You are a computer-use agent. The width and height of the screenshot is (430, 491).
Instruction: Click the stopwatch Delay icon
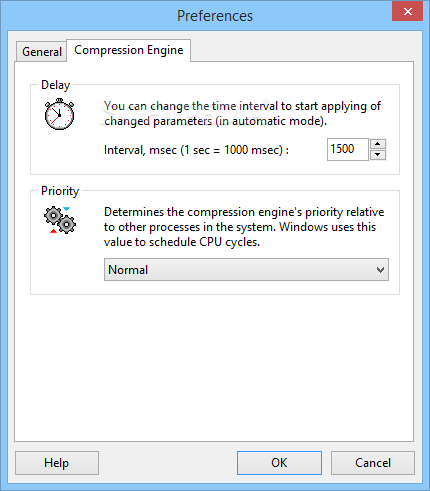click(59, 114)
